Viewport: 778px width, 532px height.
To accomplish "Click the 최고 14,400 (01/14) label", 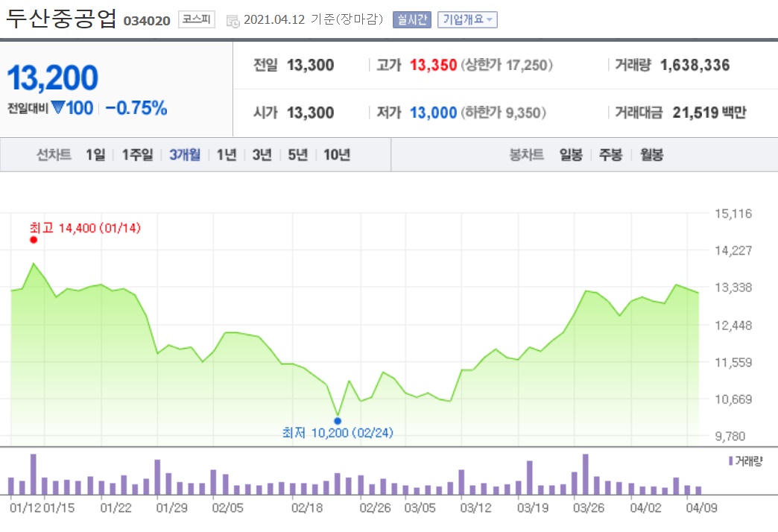I will coord(86,228).
